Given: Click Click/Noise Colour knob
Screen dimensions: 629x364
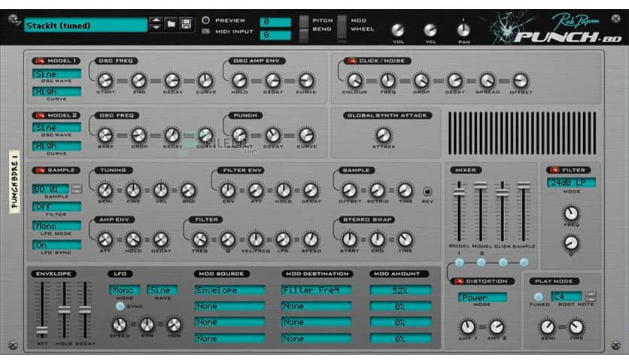Looking at the screenshot, I should [x=354, y=80].
